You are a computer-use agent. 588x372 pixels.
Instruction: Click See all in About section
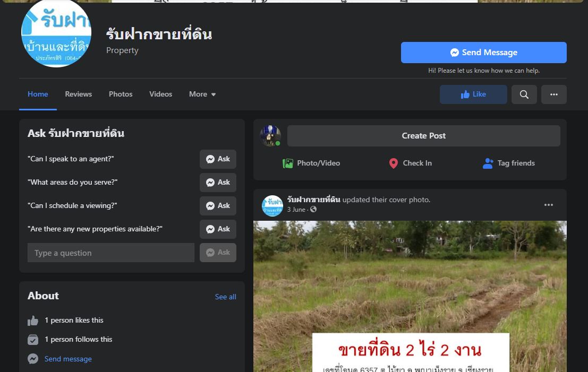click(225, 297)
